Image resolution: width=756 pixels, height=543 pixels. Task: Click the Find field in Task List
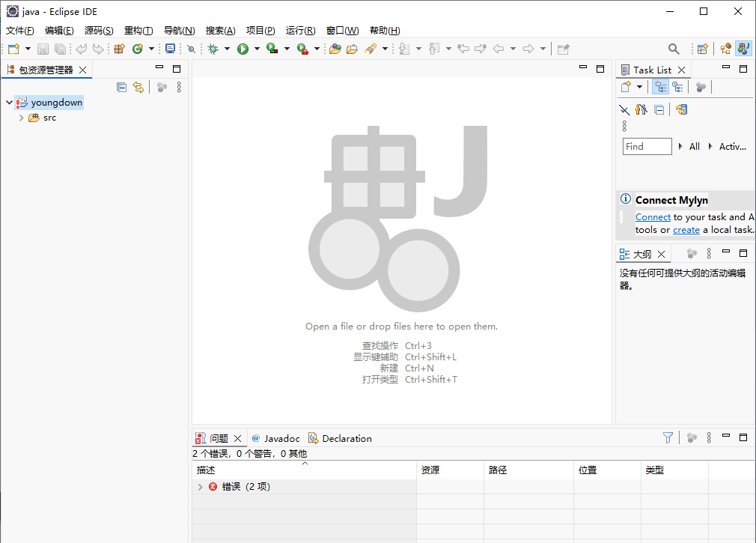point(647,147)
